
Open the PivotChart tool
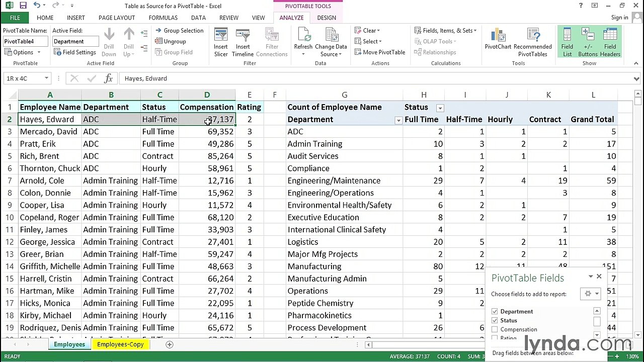[x=498, y=39]
